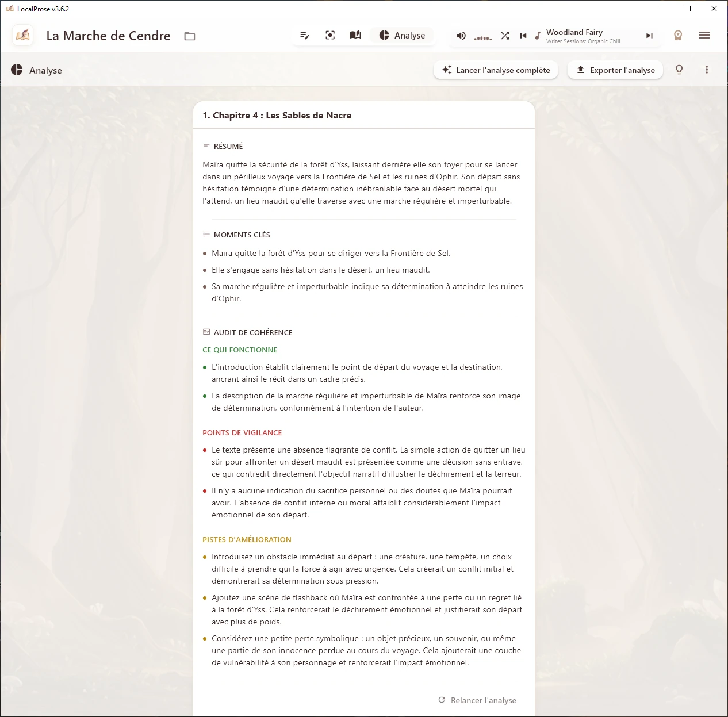Open the hamburger main menu
This screenshot has width=728, height=717.
point(704,36)
